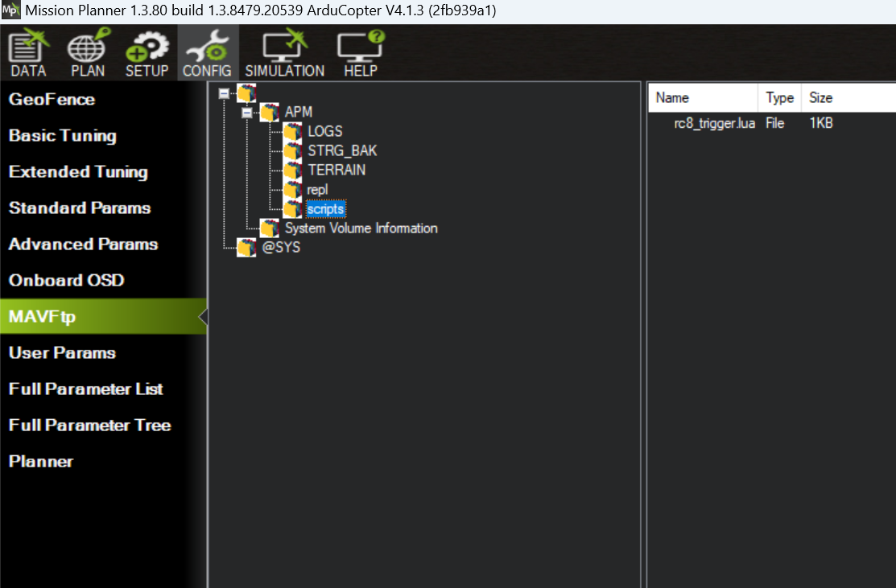This screenshot has width=896, height=588.
Task: Collapse the root tree node
Action: (x=224, y=93)
